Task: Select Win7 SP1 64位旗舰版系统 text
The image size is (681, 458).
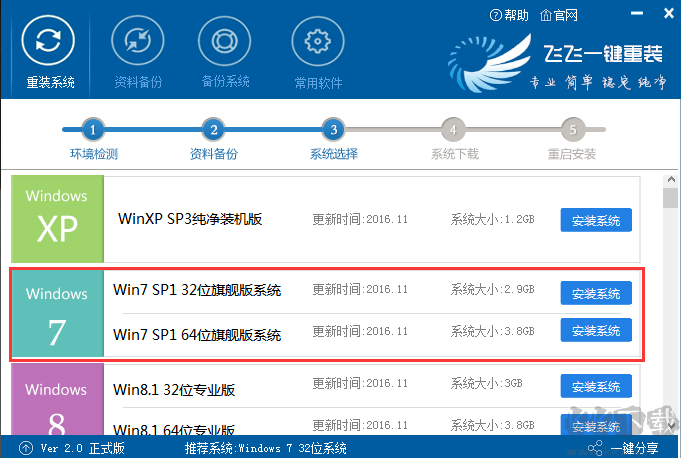Action: click(197, 335)
